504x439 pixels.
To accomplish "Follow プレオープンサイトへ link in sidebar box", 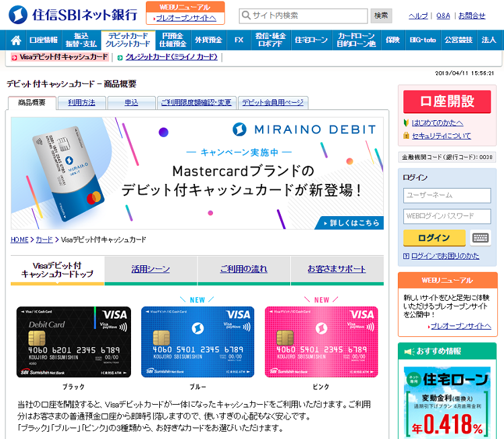I will click(x=460, y=326).
